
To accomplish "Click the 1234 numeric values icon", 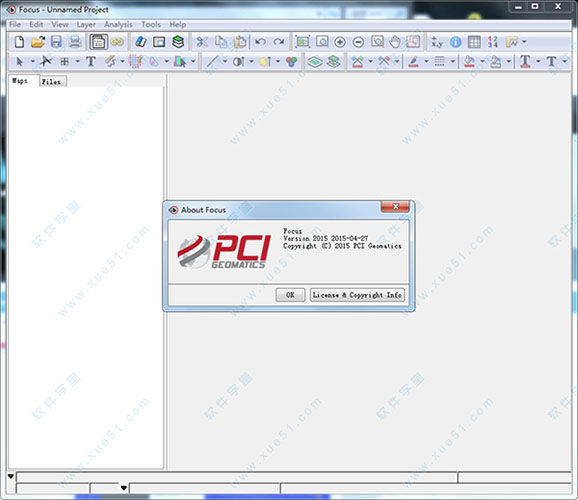I will (492, 42).
